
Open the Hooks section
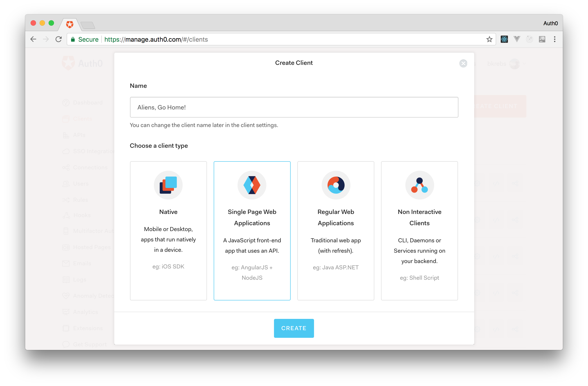pos(81,215)
